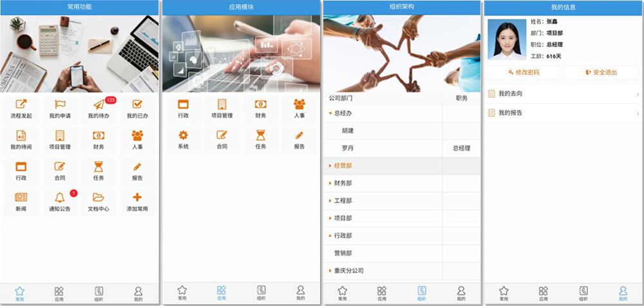Tap the 组织架构 star hands banner
Screen dimensions: 644x306
402,54
